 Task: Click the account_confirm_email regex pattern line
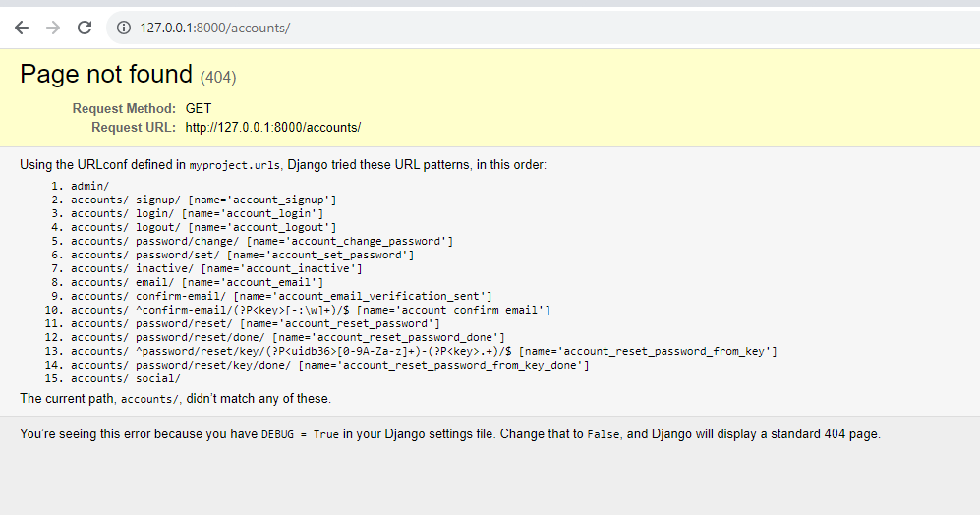click(x=310, y=310)
